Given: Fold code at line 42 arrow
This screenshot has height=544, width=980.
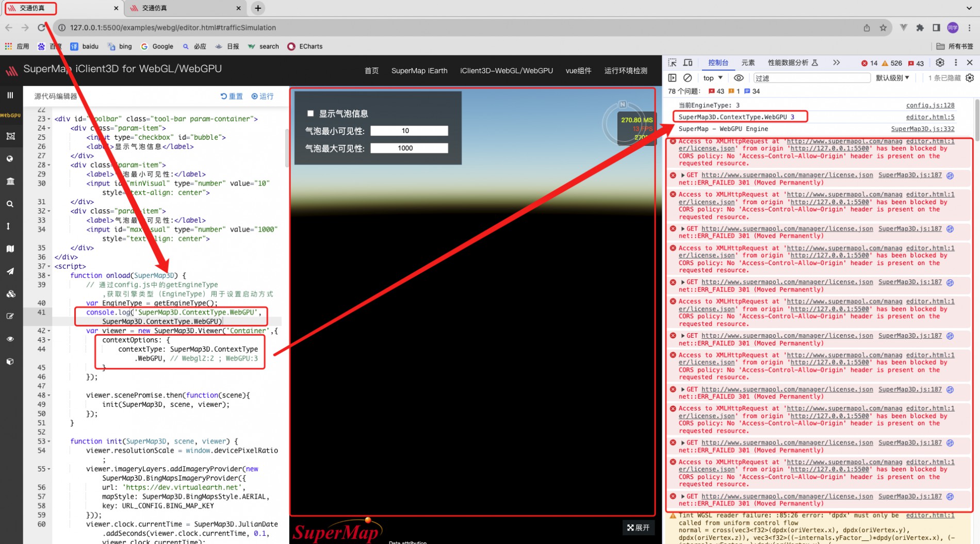Looking at the screenshot, I should tap(49, 331).
